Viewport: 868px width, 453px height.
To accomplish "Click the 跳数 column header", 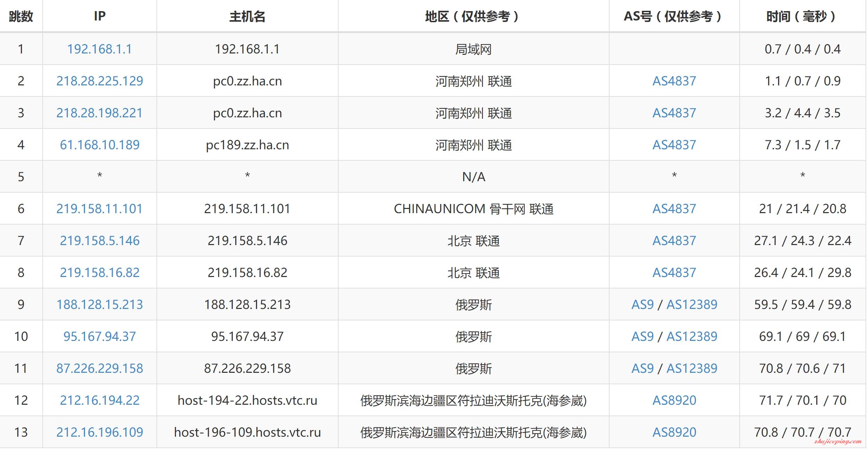I will pyautogui.click(x=21, y=16).
